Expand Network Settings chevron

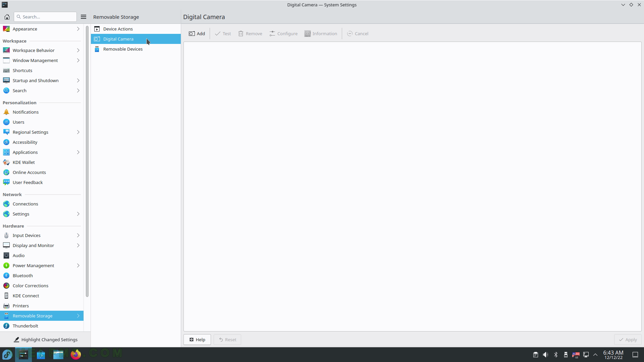[78, 214]
